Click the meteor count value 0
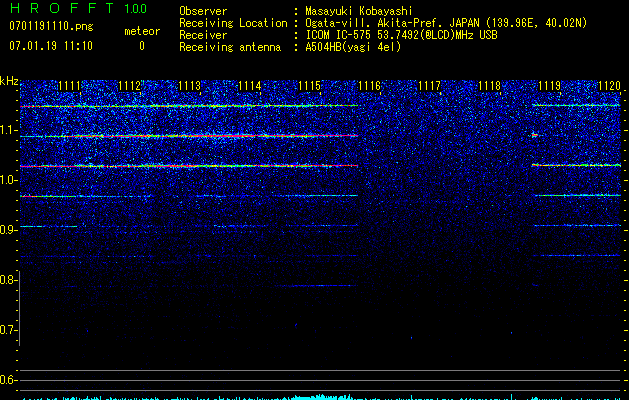Image resolution: width=629 pixels, height=400 pixels. click(142, 46)
